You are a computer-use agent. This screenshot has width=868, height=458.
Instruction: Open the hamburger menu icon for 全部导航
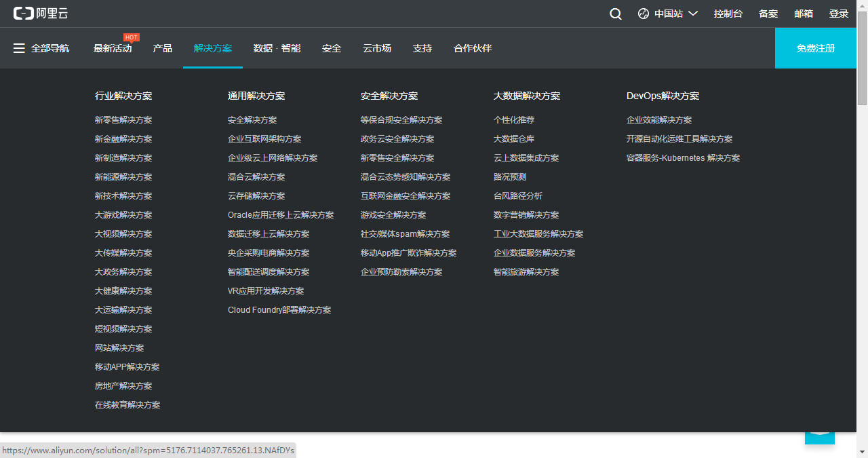(x=19, y=48)
